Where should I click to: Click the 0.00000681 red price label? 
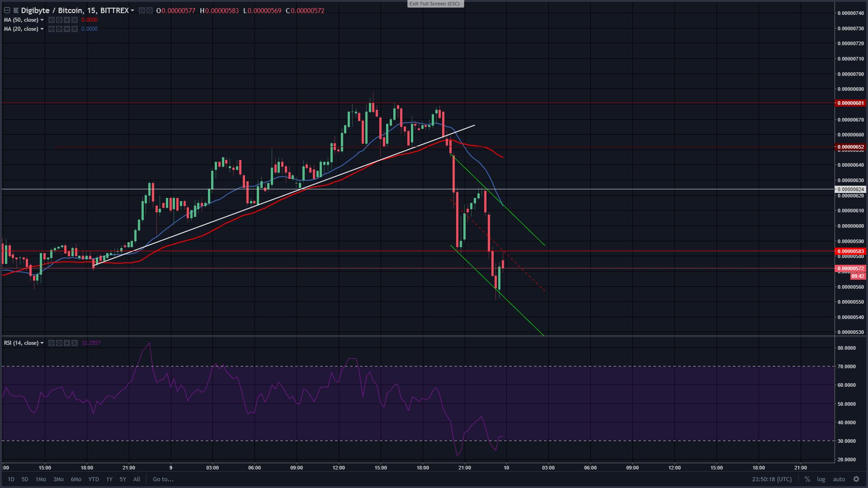coord(850,103)
